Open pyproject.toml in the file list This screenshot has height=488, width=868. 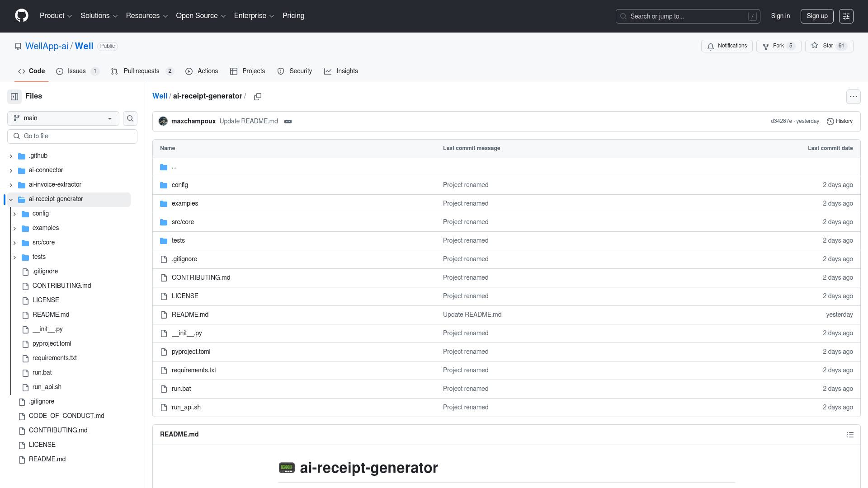[x=191, y=352]
